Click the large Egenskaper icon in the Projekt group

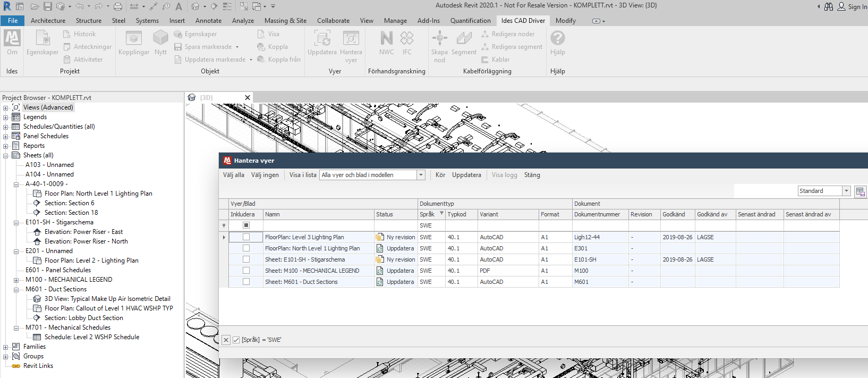[42, 38]
